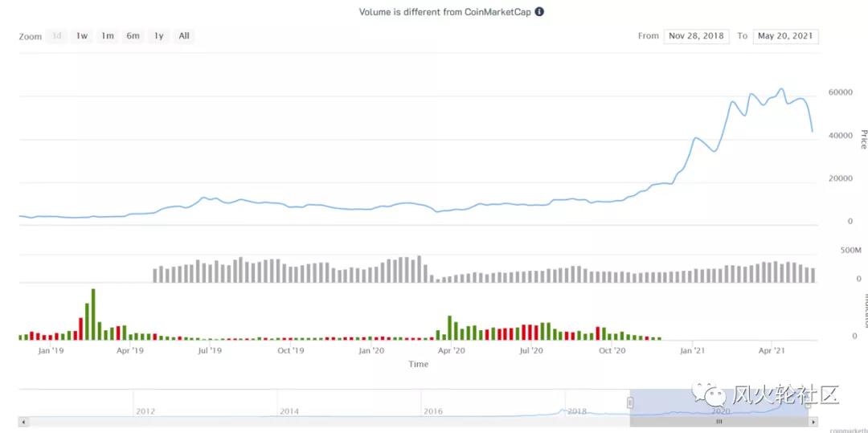The height and width of the screenshot is (433, 868).
Task: Click the scrollbar right arrow
Action: point(813,422)
